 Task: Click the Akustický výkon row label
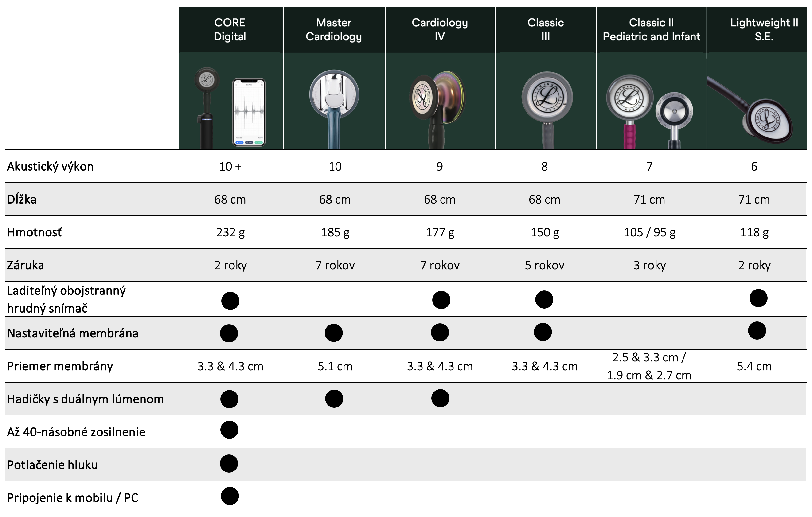point(50,166)
